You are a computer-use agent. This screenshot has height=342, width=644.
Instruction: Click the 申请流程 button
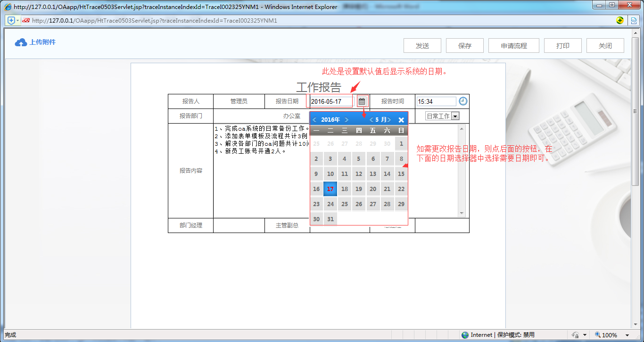(x=513, y=45)
